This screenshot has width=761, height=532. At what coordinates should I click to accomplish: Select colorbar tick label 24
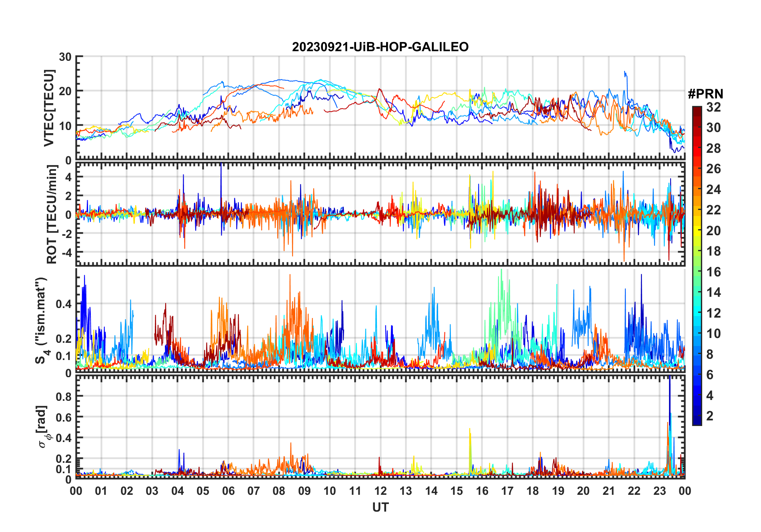click(713, 190)
